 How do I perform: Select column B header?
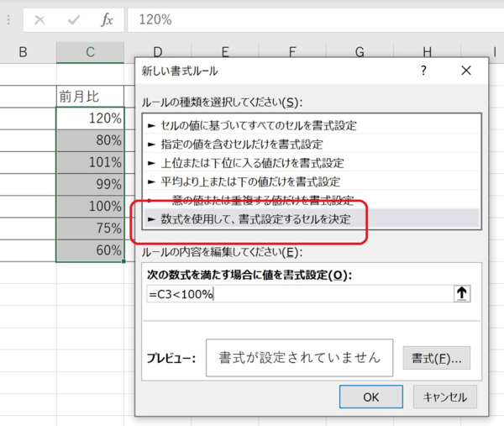23,53
